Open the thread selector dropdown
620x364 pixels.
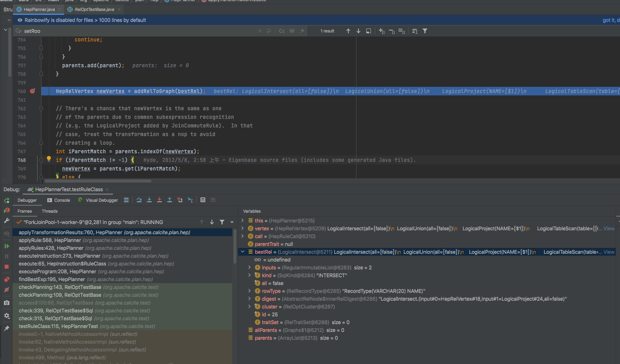(232, 222)
